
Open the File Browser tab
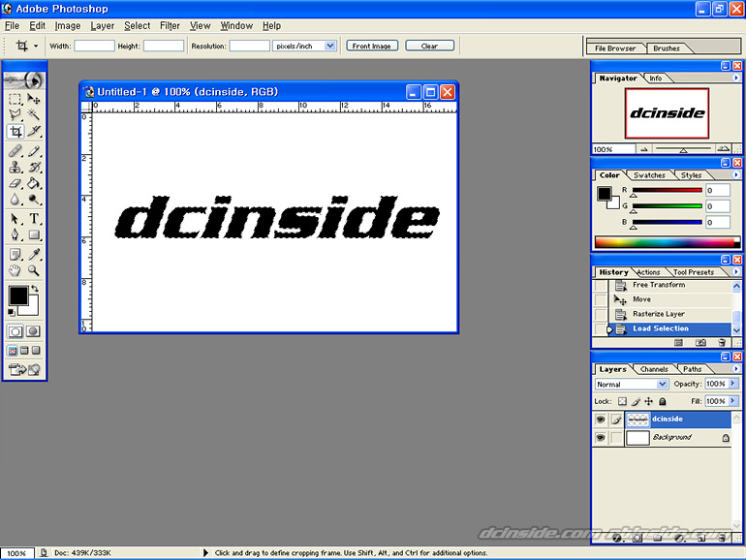614,48
